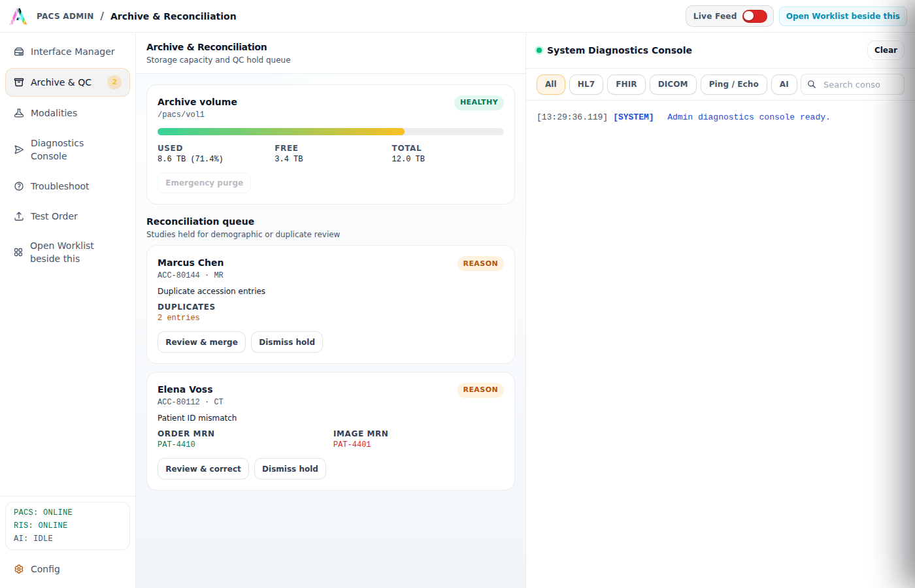Click image MRN PAT-4401
Viewport: 915px width, 588px height.
tap(352, 444)
